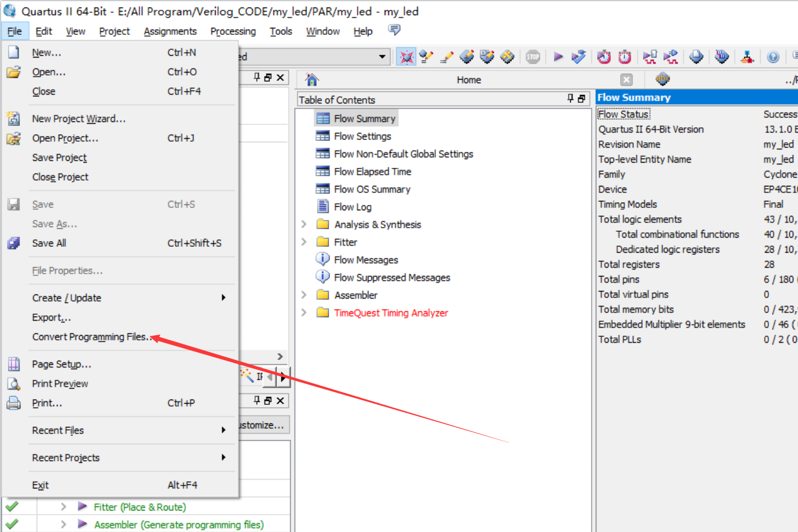
Task: Click the highlighted pink toolbar icon
Action: click(x=406, y=56)
